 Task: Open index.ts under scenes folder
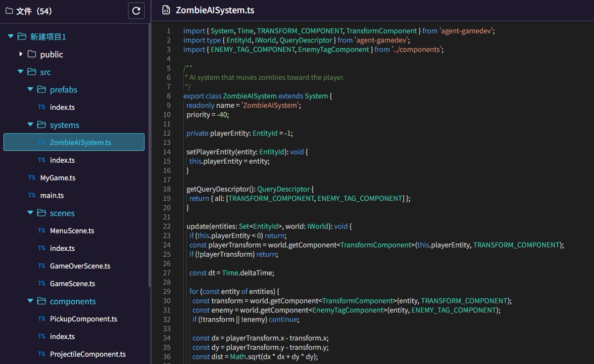click(62, 248)
